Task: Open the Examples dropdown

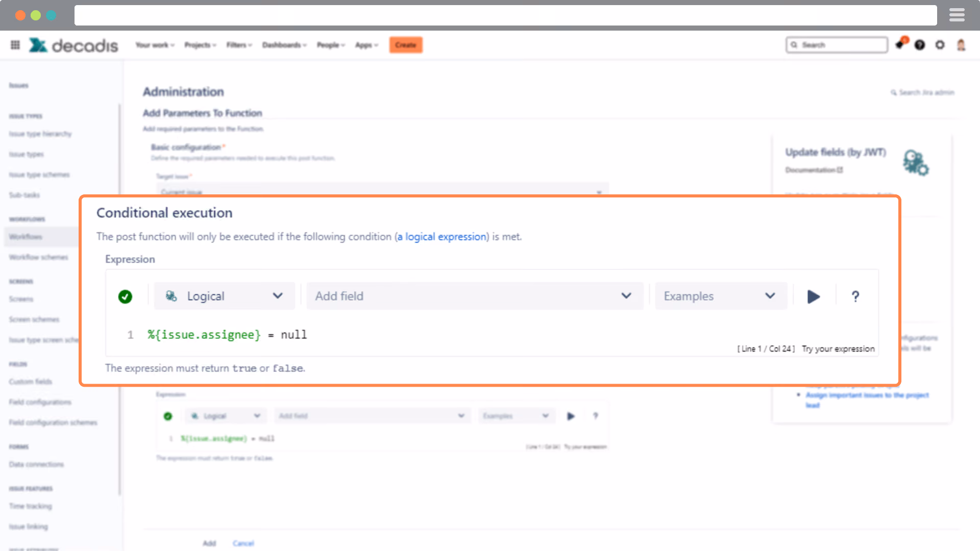Action: coord(721,296)
